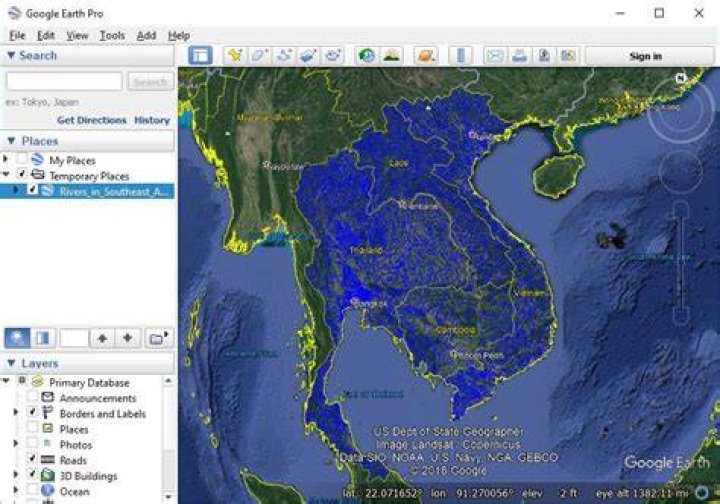The image size is (720, 504).
Task: Expand the Photos layer node
Action: [16, 443]
